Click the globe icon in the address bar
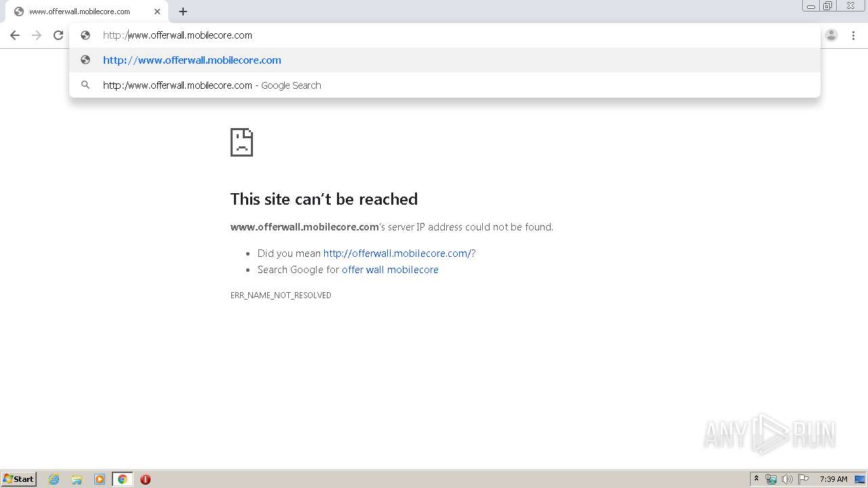The height and width of the screenshot is (488, 868). [x=85, y=35]
